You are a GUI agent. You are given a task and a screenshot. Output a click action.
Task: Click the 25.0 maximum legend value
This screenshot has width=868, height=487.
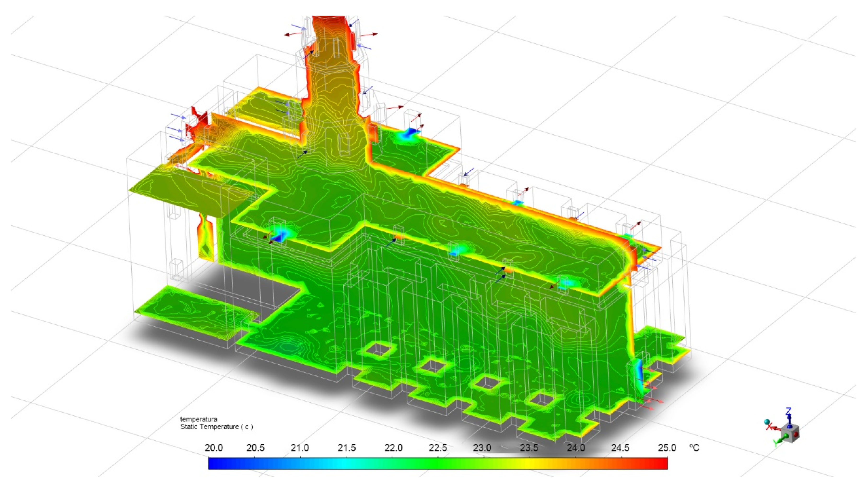click(667, 448)
